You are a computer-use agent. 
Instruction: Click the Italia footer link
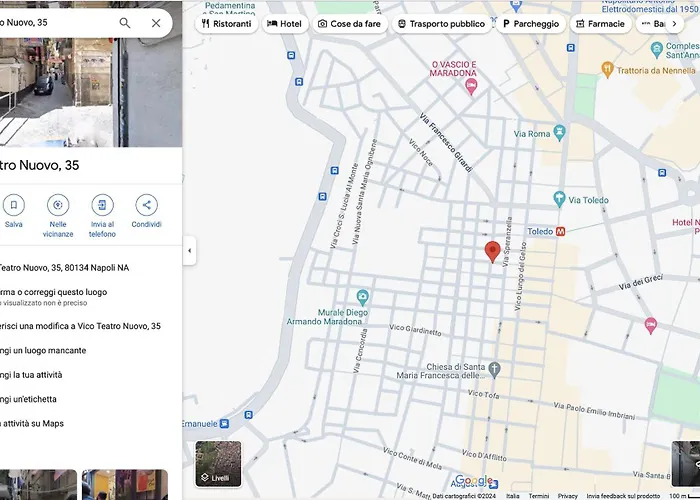(513, 496)
